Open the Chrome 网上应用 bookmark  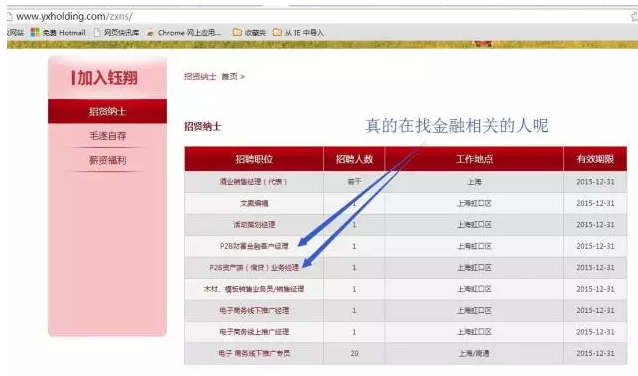click(x=184, y=33)
